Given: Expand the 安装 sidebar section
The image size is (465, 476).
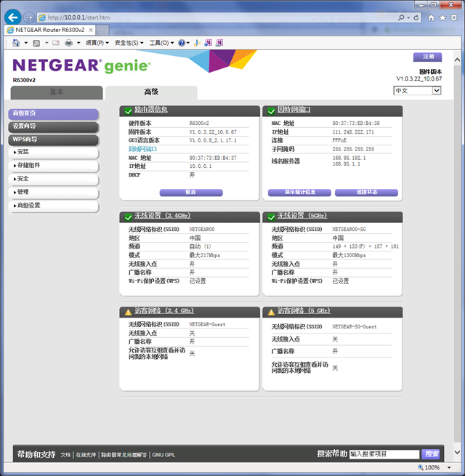Looking at the screenshot, I should pyautogui.click(x=54, y=153).
